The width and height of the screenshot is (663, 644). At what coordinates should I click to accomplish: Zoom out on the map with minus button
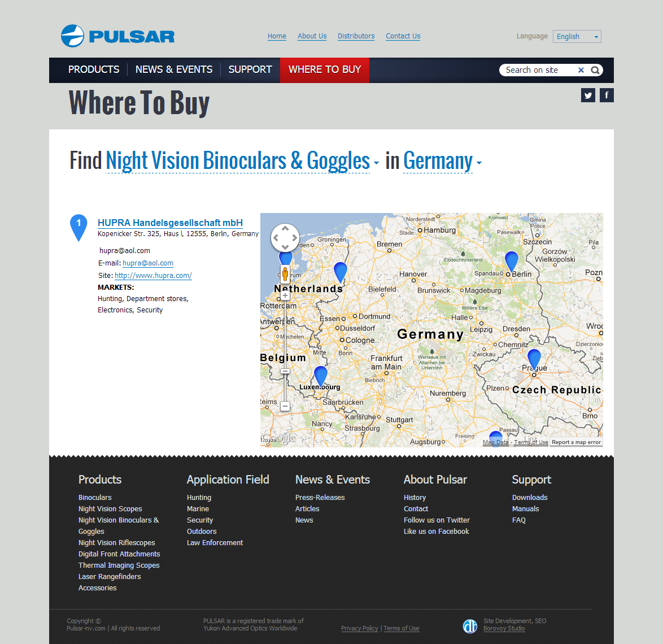pos(285,406)
